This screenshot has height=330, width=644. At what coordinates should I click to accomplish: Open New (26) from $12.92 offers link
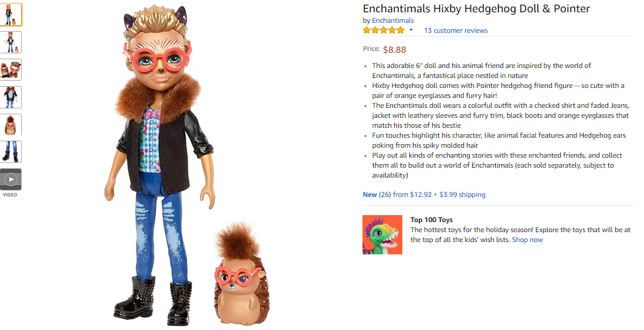click(424, 195)
